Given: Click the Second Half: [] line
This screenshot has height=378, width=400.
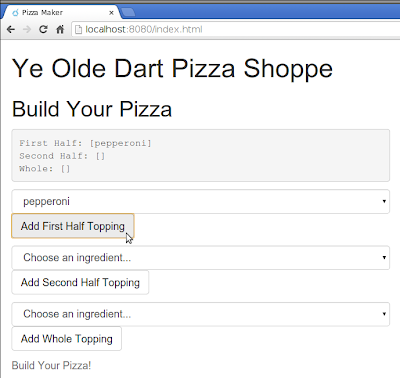Looking at the screenshot, I should tap(62, 156).
